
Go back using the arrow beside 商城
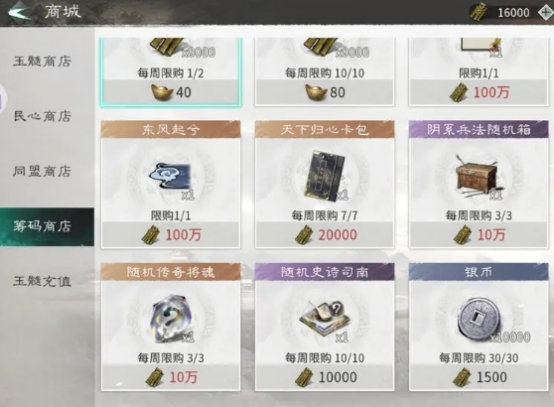tap(18, 13)
